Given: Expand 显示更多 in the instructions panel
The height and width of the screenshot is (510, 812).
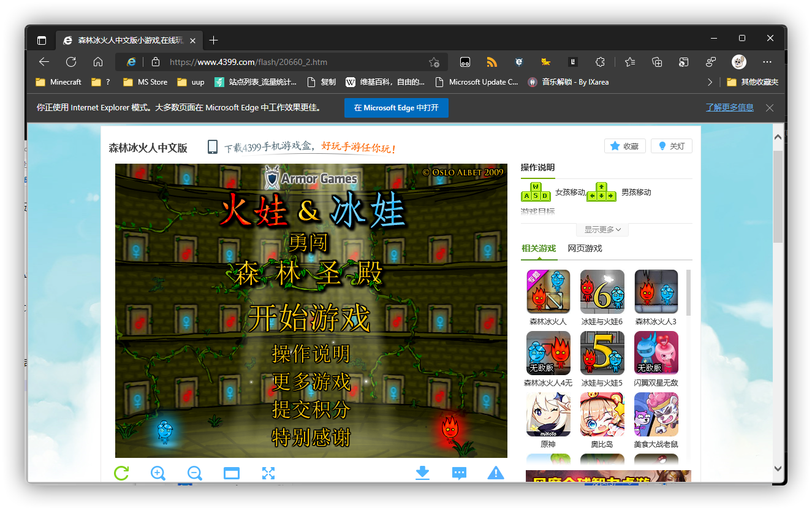Looking at the screenshot, I should point(602,230).
